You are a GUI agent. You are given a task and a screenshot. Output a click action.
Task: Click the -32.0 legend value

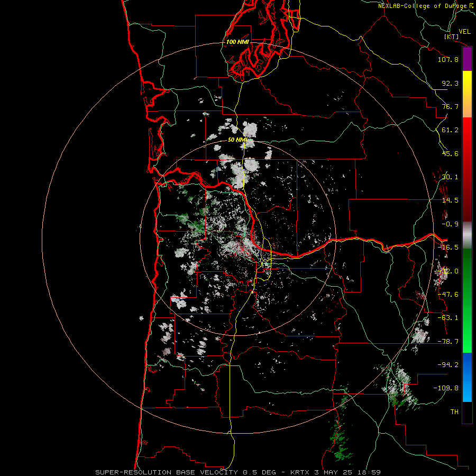(448, 271)
